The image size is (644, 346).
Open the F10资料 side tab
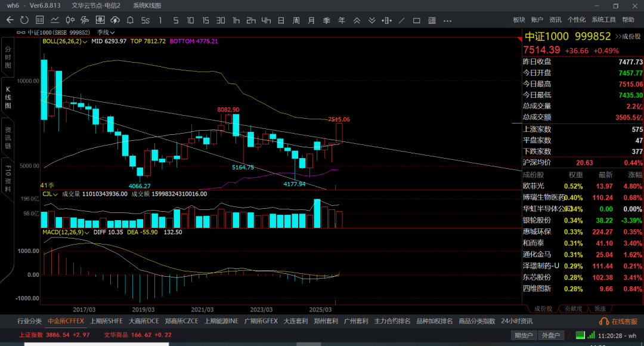(8, 179)
